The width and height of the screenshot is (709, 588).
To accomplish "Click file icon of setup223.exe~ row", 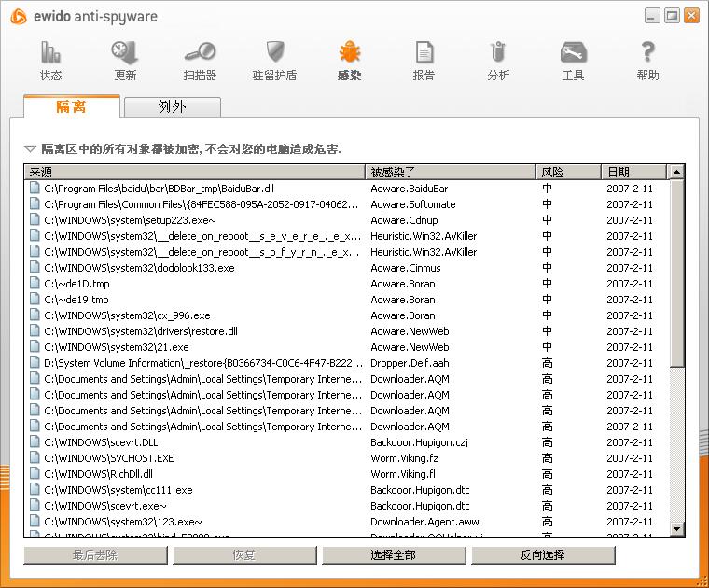I will (35, 219).
